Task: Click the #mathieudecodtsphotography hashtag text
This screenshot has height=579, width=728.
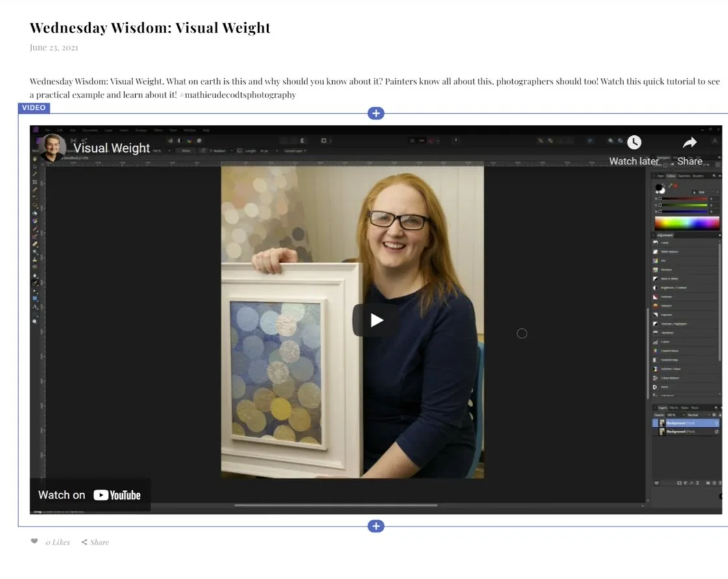Action: 238,95
